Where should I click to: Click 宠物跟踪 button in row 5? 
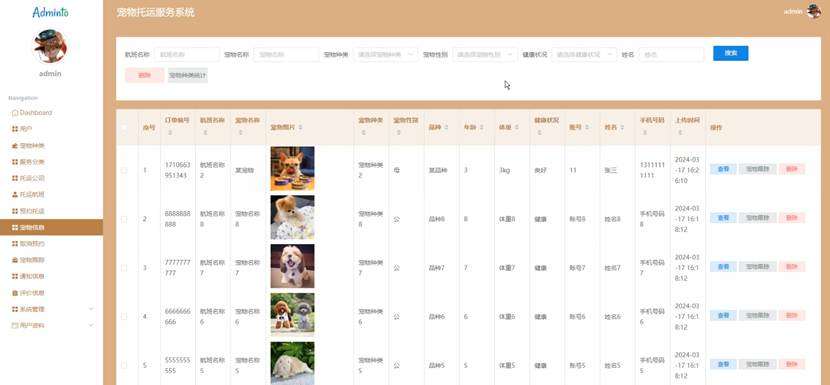(x=757, y=364)
